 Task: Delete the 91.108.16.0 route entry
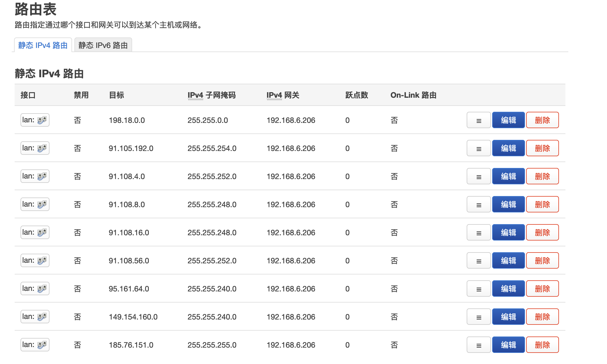click(542, 233)
